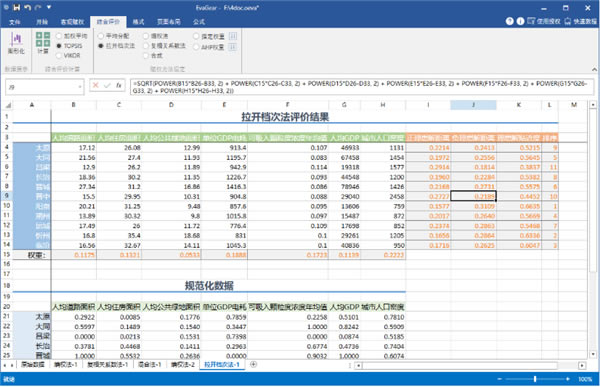Click the green grid calculate icon

point(43,39)
